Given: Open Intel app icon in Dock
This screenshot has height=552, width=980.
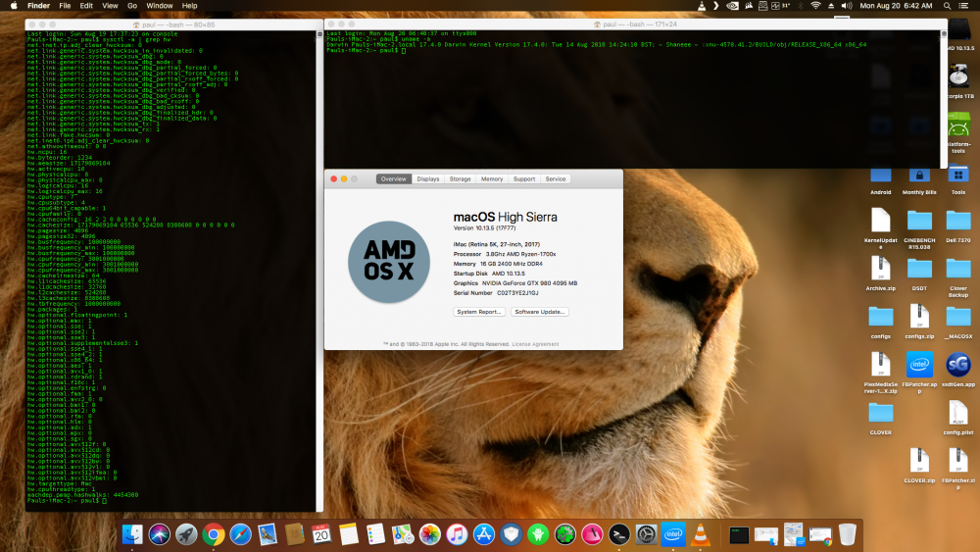Looking at the screenshot, I should [x=673, y=534].
